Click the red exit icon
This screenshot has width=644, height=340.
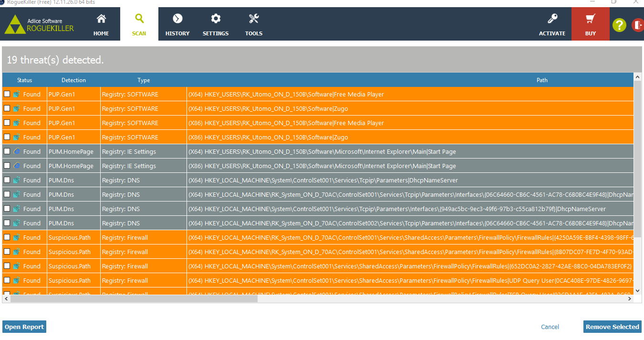tap(638, 25)
